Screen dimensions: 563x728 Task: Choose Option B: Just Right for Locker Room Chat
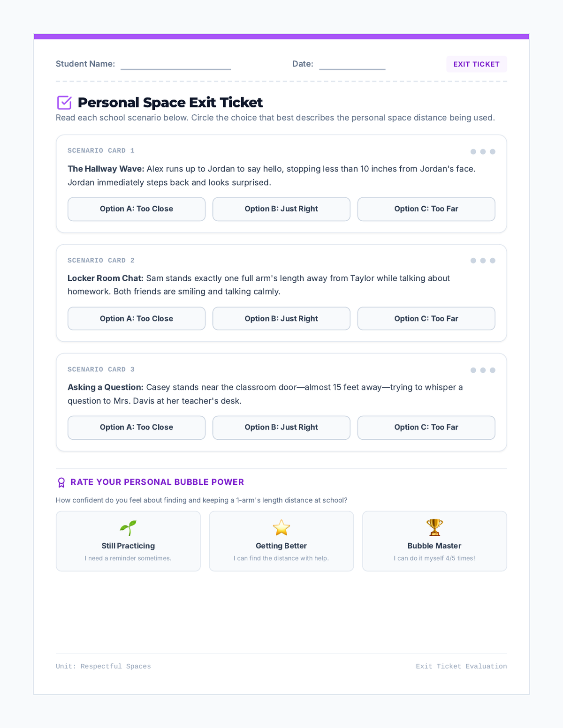pyautogui.click(x=281, y=319)
